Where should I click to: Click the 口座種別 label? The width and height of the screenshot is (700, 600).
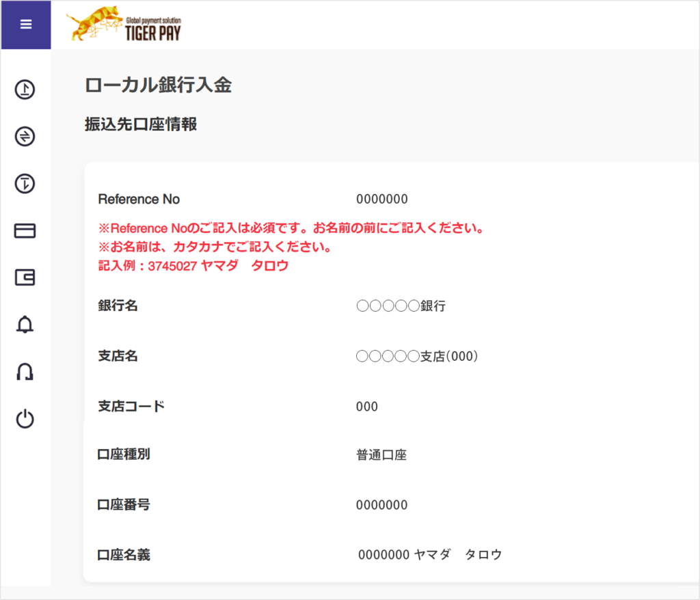pos(124,454)
